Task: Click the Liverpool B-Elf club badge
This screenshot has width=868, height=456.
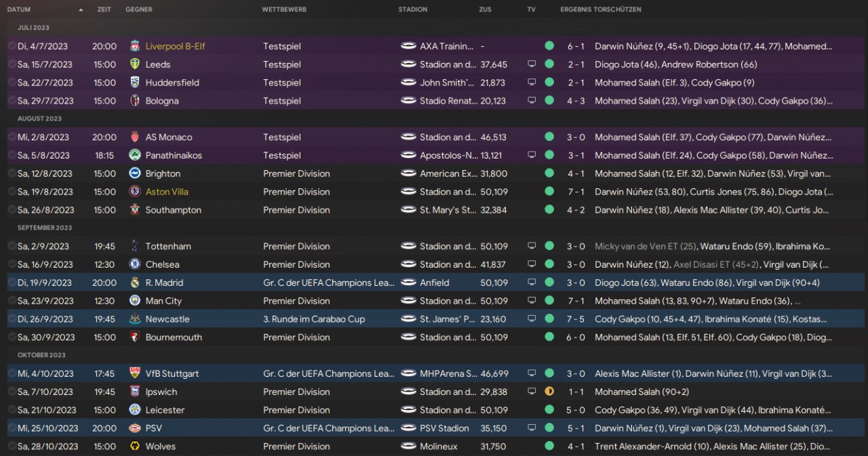Action: [x=134, y=47]
